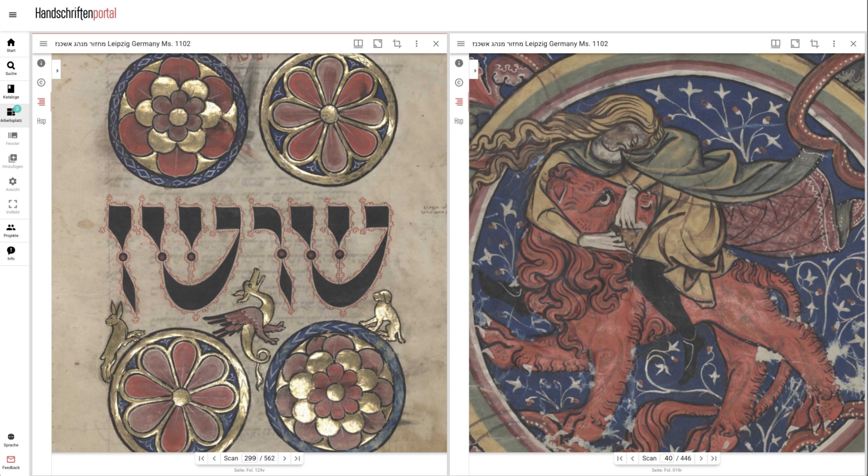Edit scan number field showing 40
Screen dimensions: 868x476
click(668, 458)
